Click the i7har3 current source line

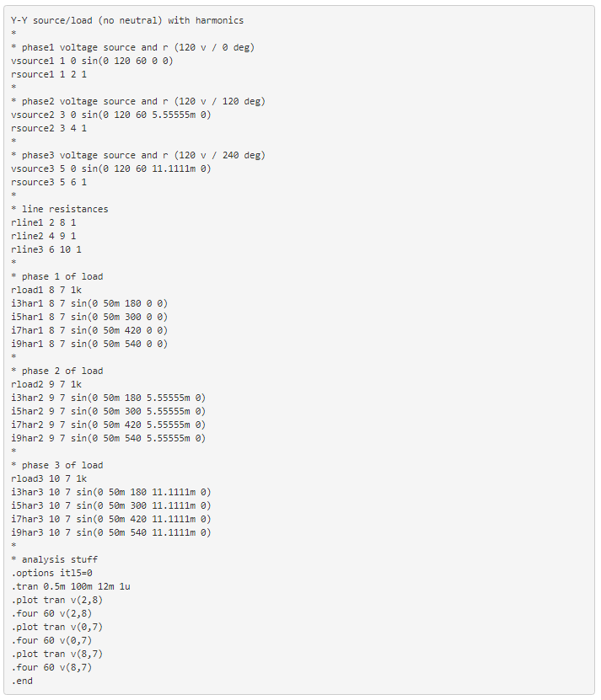pos(111,519)
